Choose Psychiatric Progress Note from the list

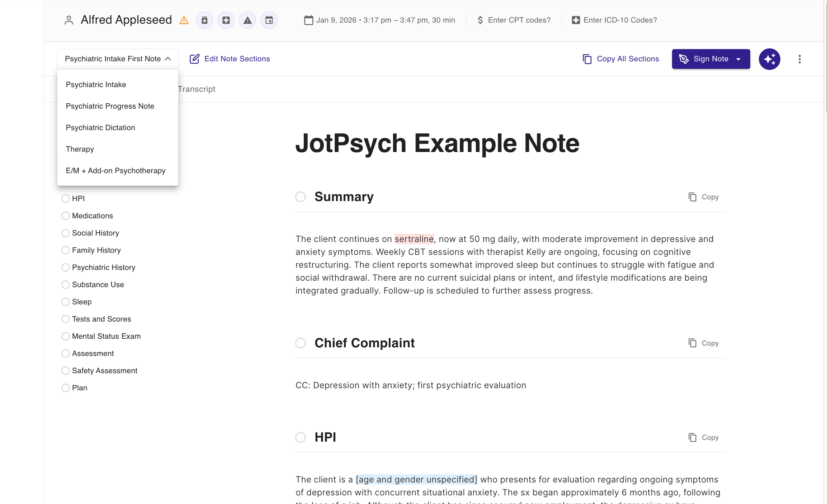click(110, 106)
